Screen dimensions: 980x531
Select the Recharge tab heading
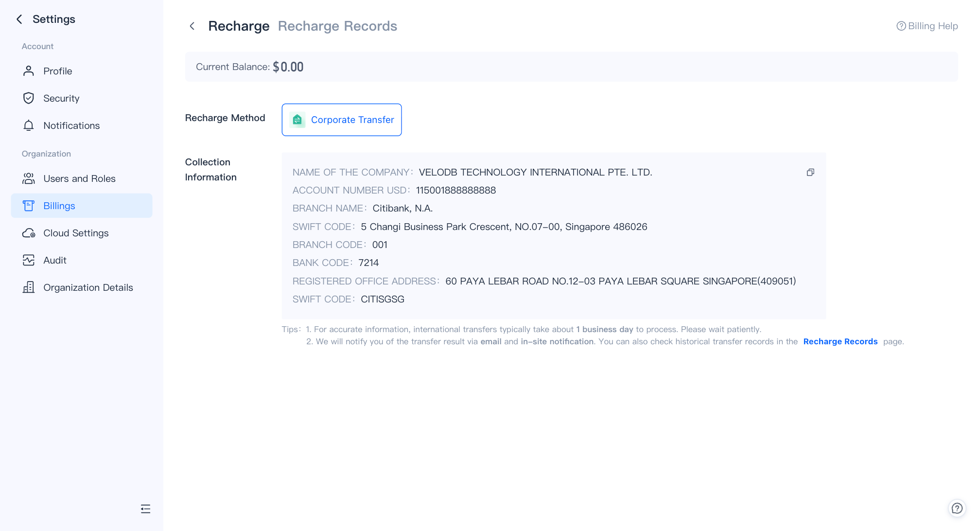[239, 26]
